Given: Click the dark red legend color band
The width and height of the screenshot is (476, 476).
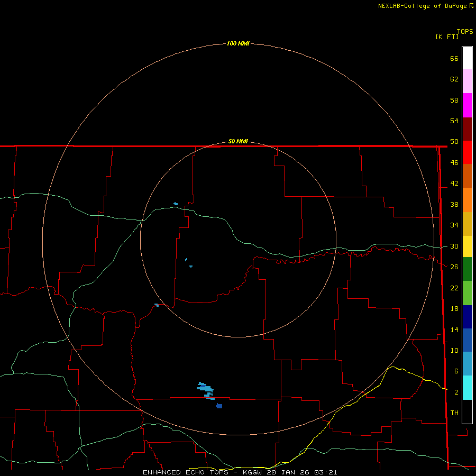Looking at the screenshot, I should coord(467,129).
